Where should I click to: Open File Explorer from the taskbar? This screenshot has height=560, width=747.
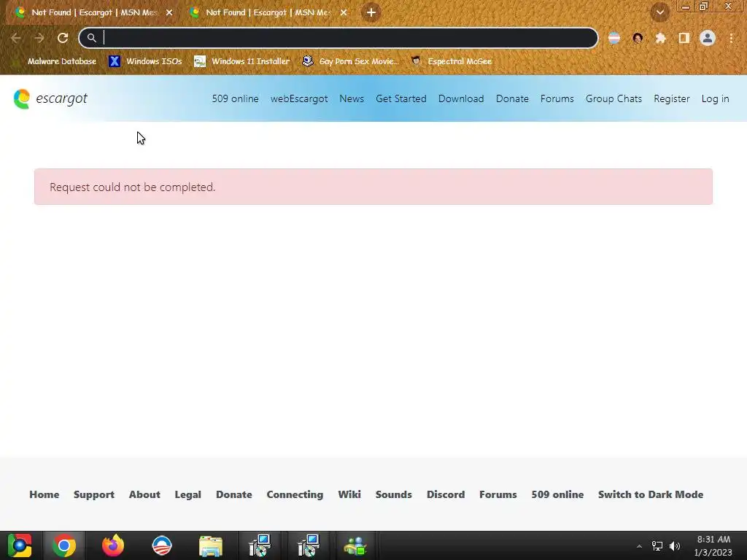(x=211, y=545)
